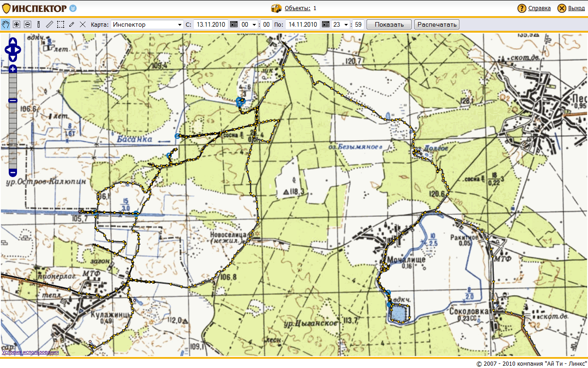Activate the zoom-out box tool
Screen dimensions: 588x368
point(28,24)
